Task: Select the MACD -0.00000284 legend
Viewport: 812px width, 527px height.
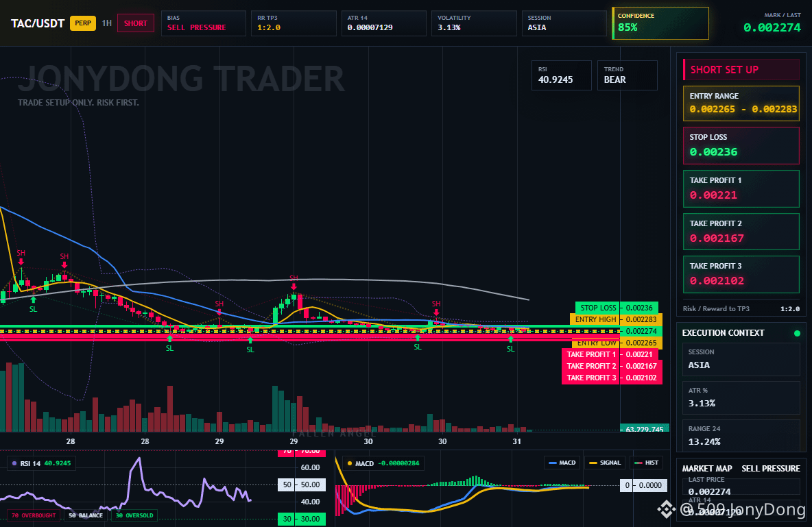Action: pos(383,463)
